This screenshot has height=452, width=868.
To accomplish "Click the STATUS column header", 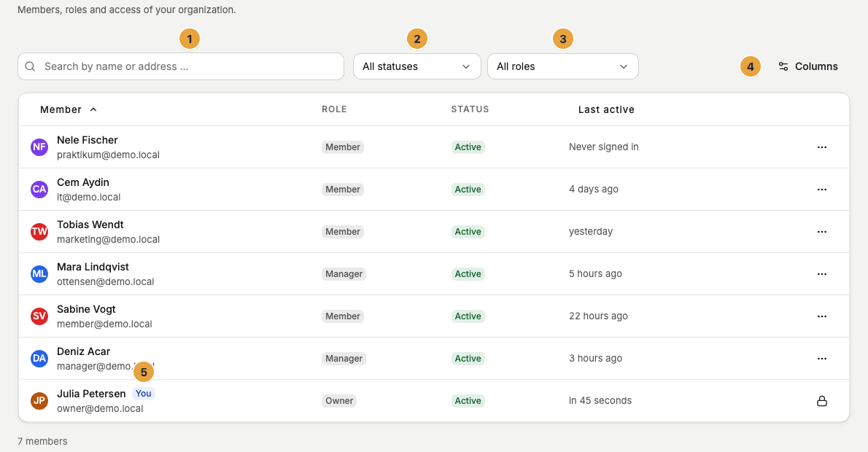I will 470,109.
